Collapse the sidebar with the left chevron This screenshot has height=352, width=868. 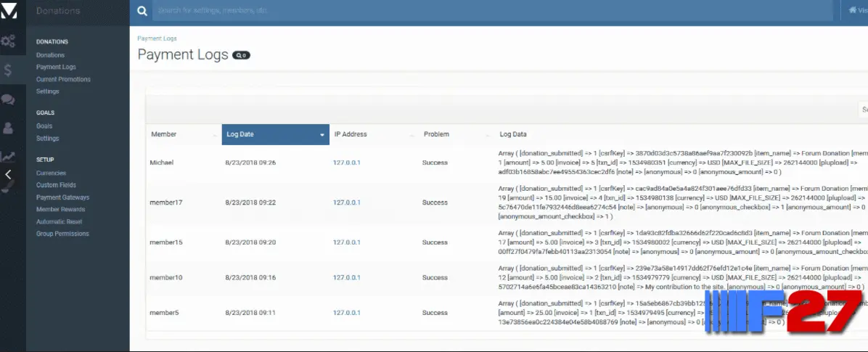click(x=8, y=174)
